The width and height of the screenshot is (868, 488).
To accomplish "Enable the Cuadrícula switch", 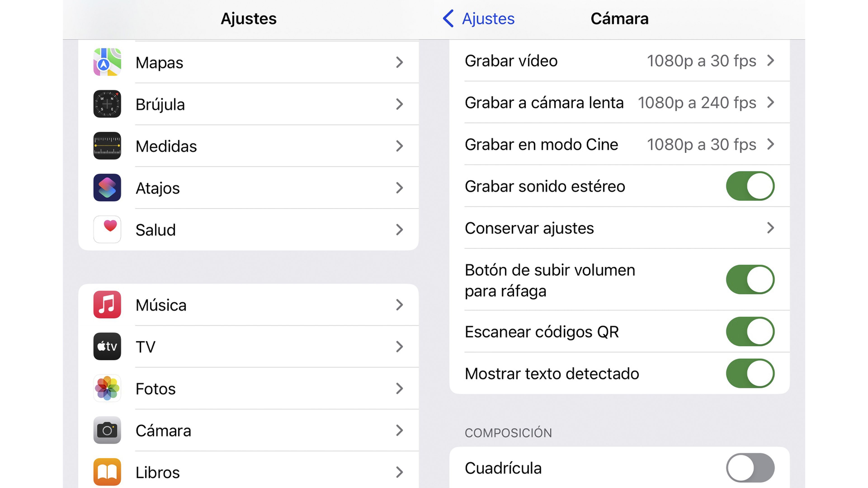I will pos(750,467).
